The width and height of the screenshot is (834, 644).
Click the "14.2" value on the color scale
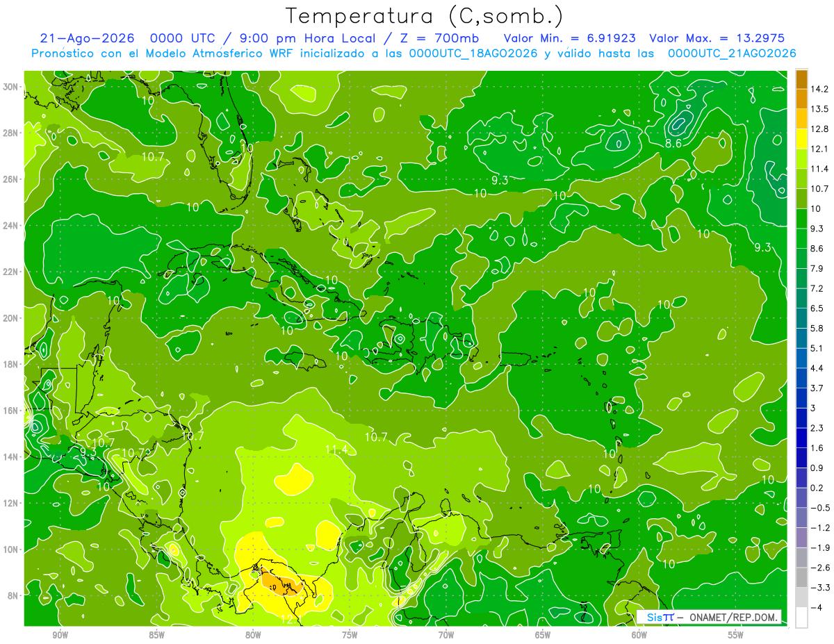(x=819, y=89)
